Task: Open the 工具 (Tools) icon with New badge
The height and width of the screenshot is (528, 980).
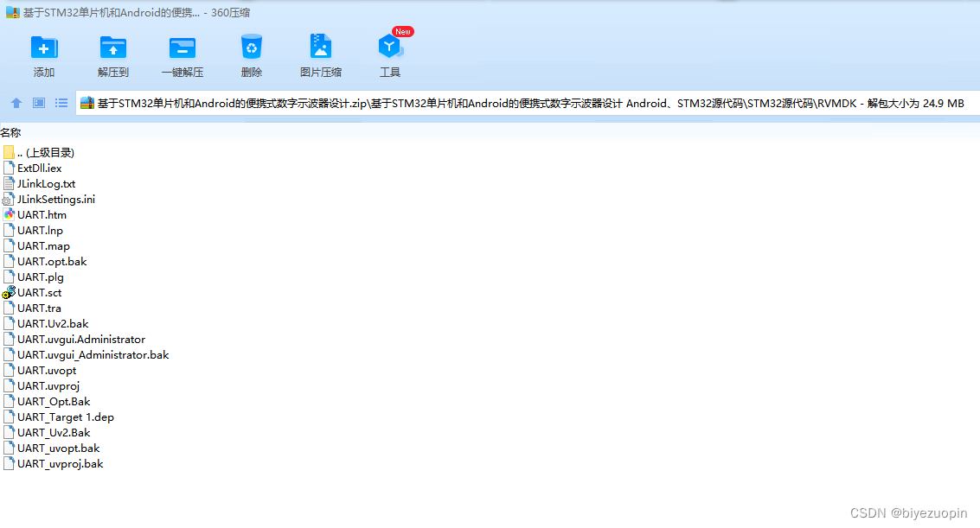Action: (390, 46)
